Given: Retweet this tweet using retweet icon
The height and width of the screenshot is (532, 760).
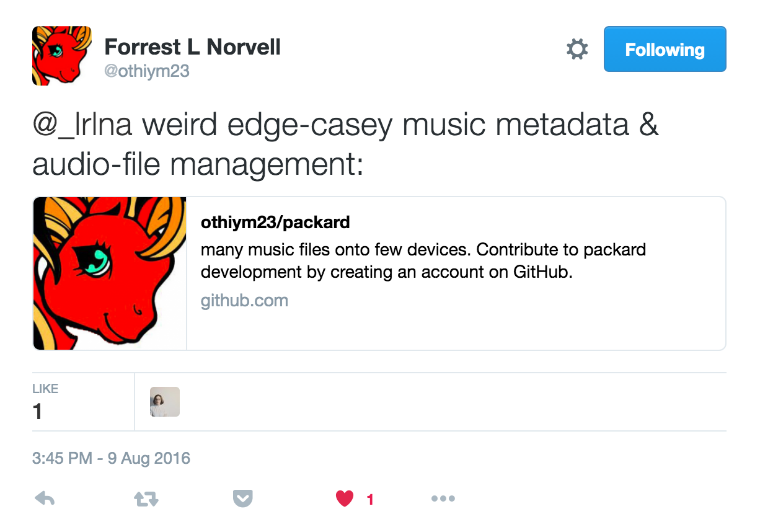Looking at the screenshot, I should click(146, 499).
